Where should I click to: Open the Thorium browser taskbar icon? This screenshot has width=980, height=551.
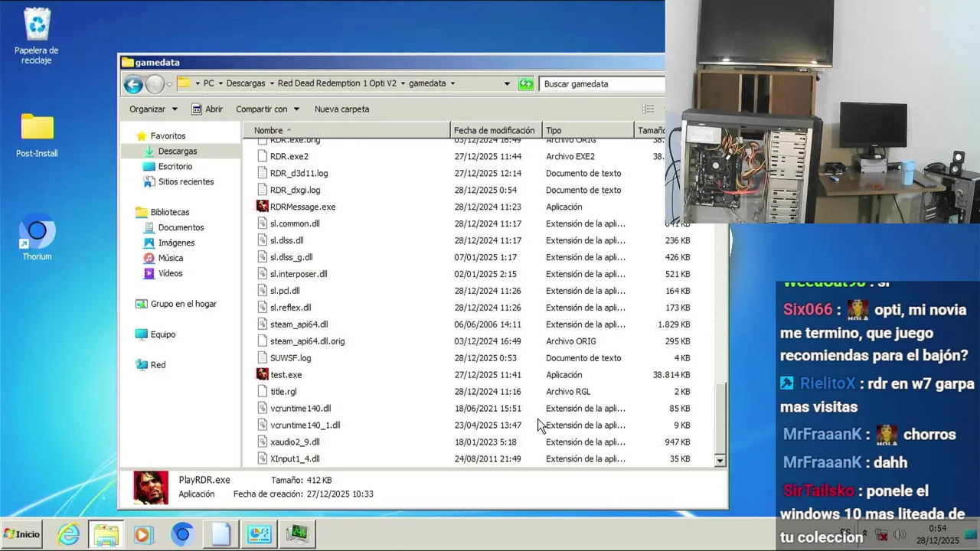tap(181, 534)
